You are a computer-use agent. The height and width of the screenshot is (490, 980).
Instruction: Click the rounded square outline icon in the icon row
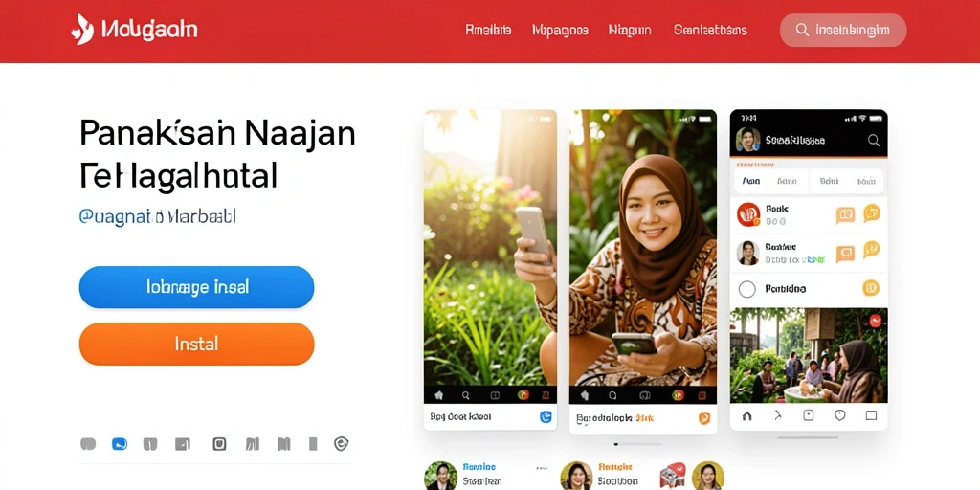click(x=219, y=444)
